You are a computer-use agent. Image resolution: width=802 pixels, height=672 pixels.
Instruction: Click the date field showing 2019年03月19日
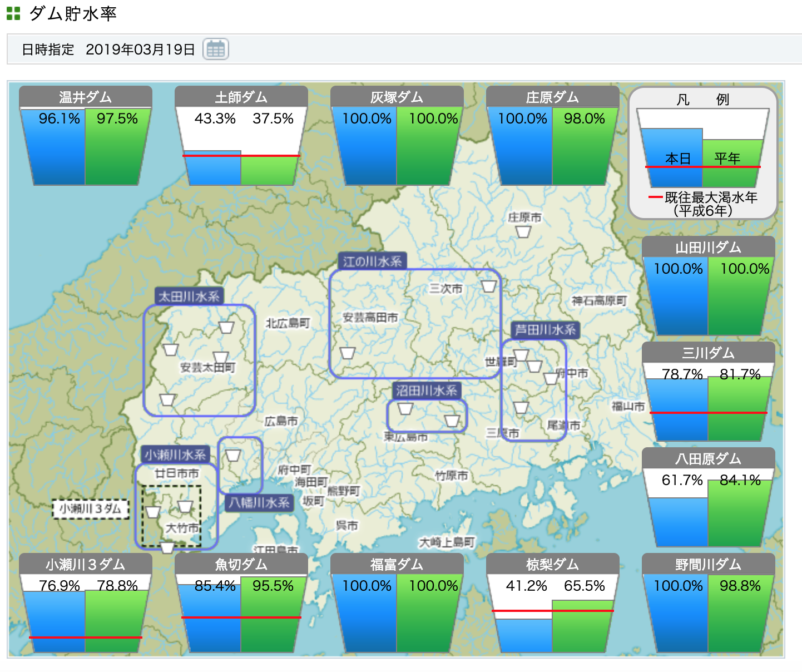point(140,50)
